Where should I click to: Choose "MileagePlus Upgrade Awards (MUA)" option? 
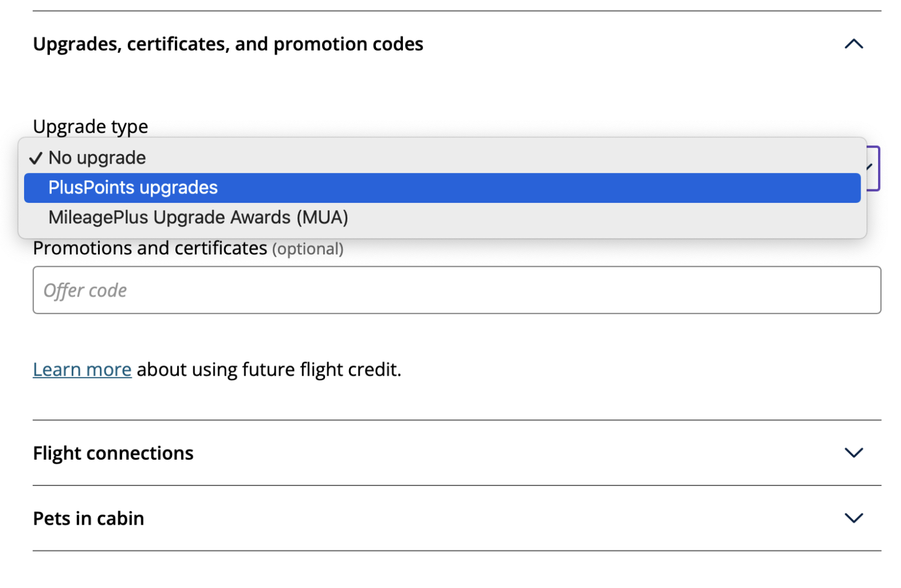pyautogui.click(x=198, y=217)
